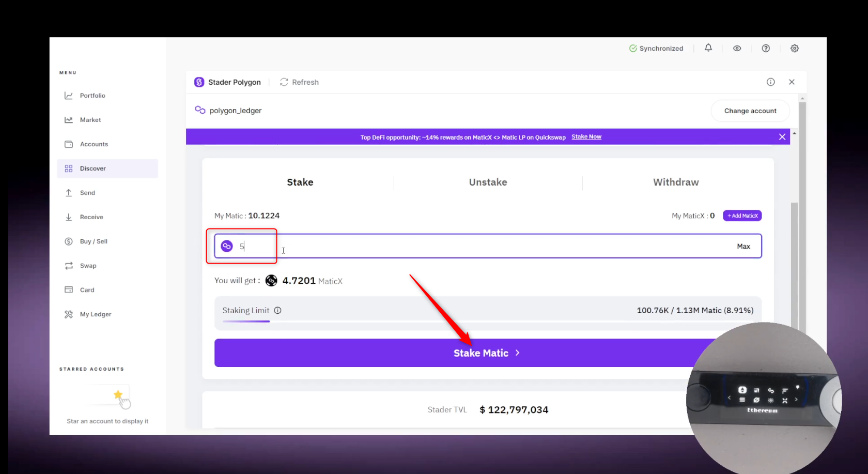
Task: Open help question mark icon
Action: (x=766, y=48)
